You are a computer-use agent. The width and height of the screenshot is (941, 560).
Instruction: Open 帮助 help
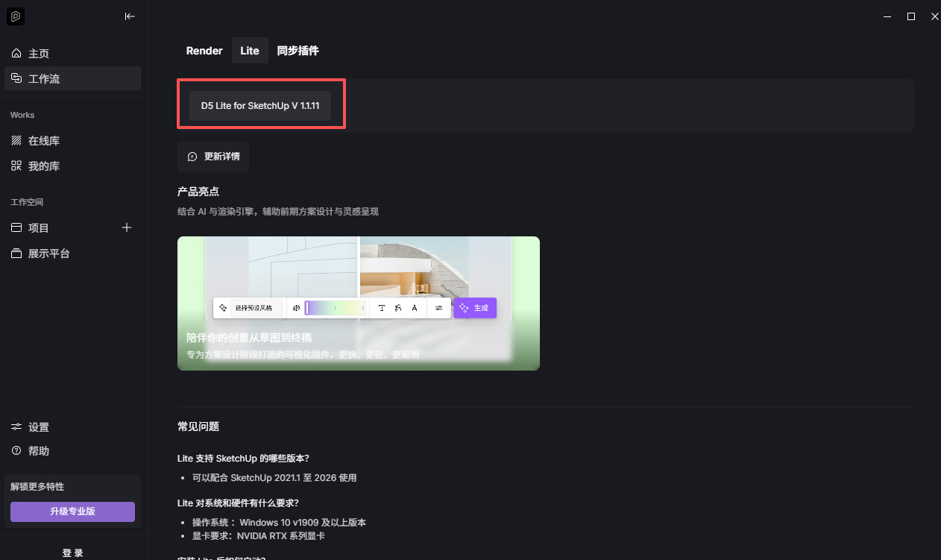39,451
